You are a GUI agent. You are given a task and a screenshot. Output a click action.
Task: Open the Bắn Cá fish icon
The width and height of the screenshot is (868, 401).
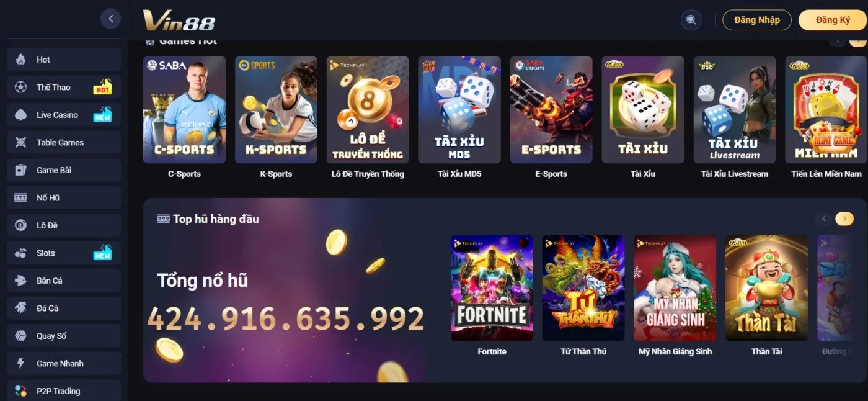tap(20, 281)
